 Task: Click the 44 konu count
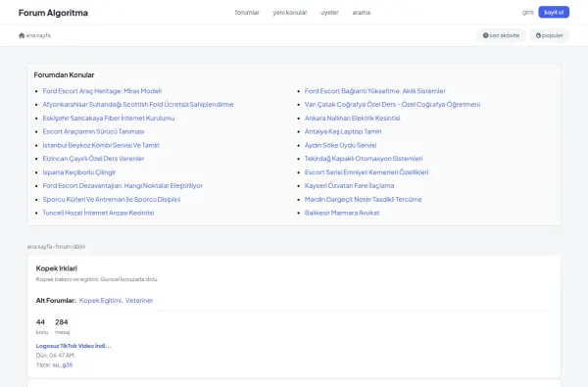[x=41, y=326]
